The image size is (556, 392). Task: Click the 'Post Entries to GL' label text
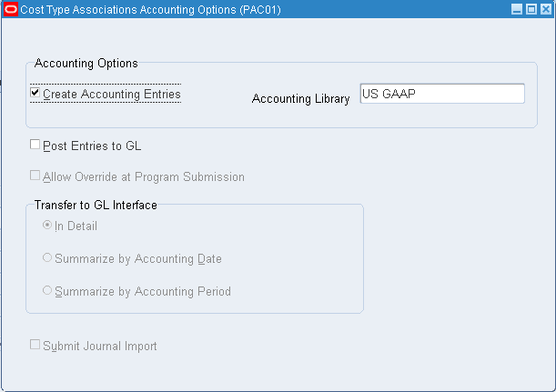coord(92,146)
